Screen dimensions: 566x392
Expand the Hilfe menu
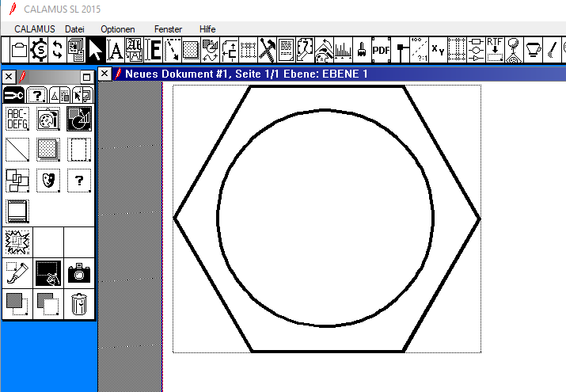pos(207,29)
